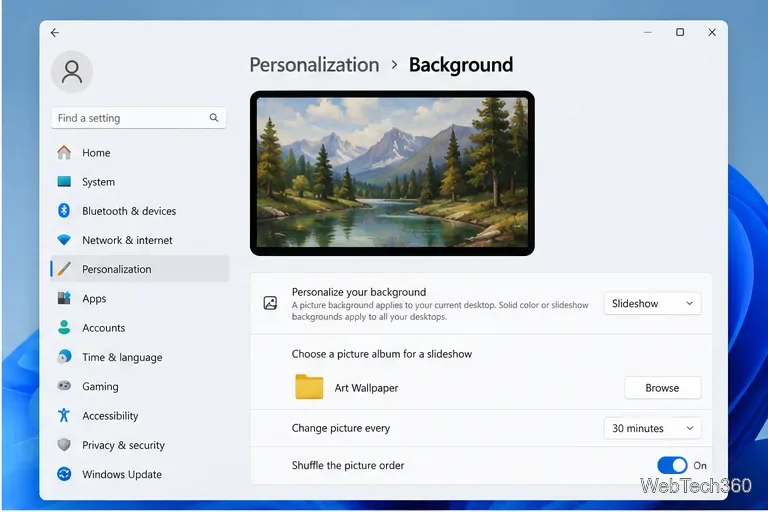Click the Art Wallpaper folder icon
This screenshot has width=768, height=512.
(309, 387)
